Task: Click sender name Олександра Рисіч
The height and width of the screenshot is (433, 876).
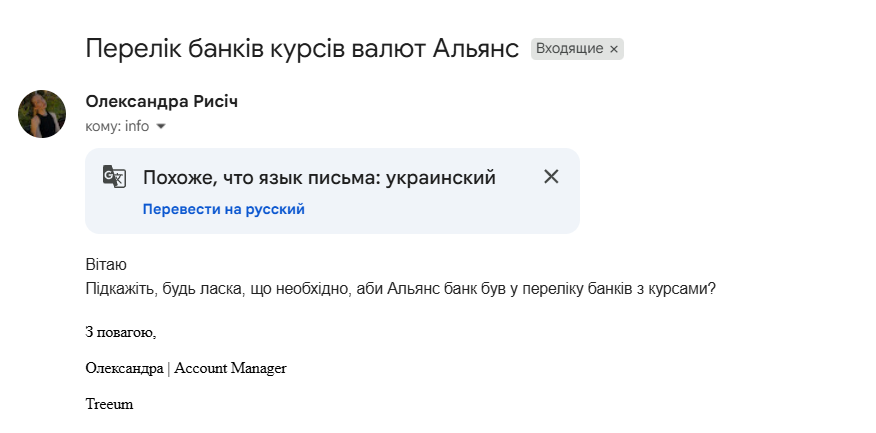Action: tap(162, 102)
